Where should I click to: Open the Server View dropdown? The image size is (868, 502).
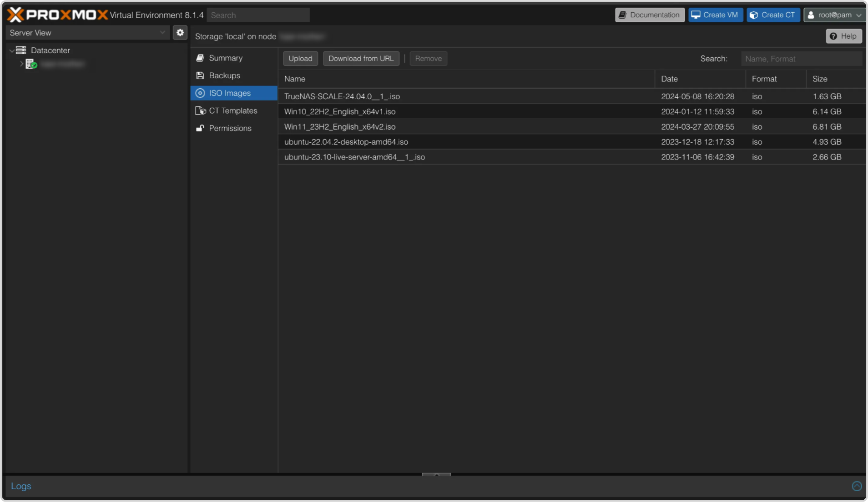click(87, 33)
